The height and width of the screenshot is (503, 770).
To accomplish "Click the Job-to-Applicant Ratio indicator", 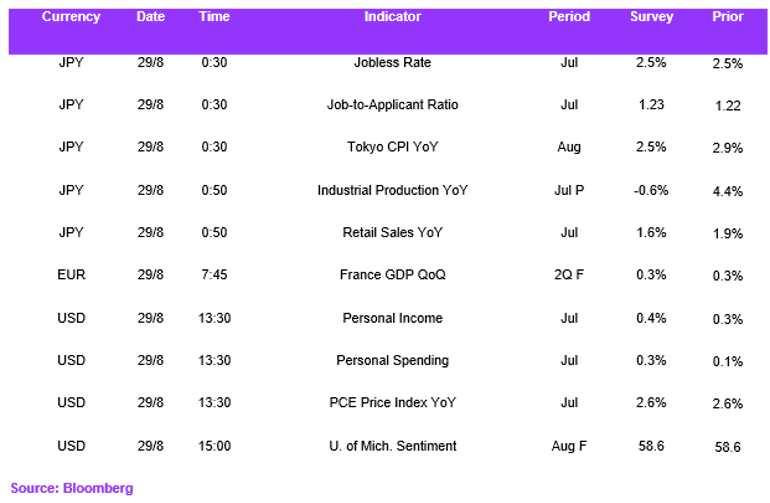I will 392,105.
